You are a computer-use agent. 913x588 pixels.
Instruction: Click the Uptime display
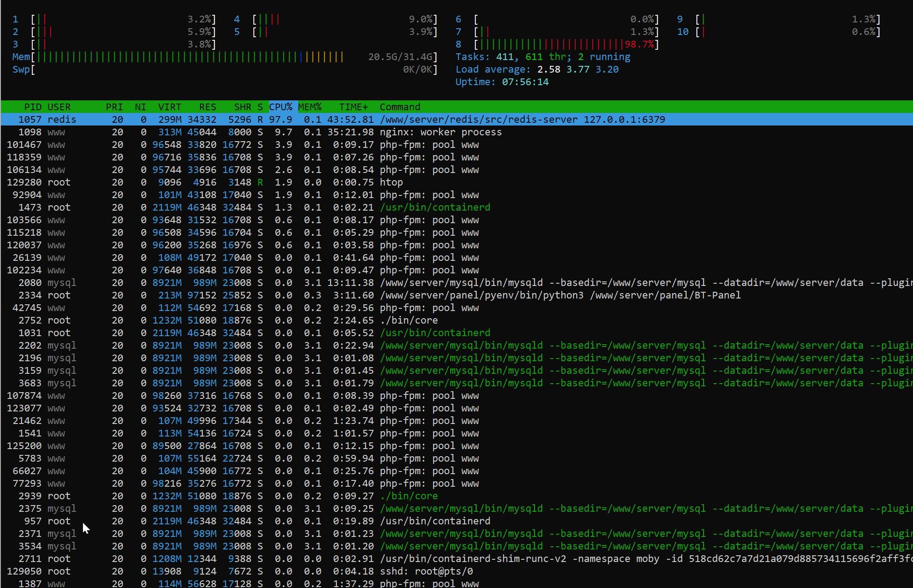pos(502,82)
